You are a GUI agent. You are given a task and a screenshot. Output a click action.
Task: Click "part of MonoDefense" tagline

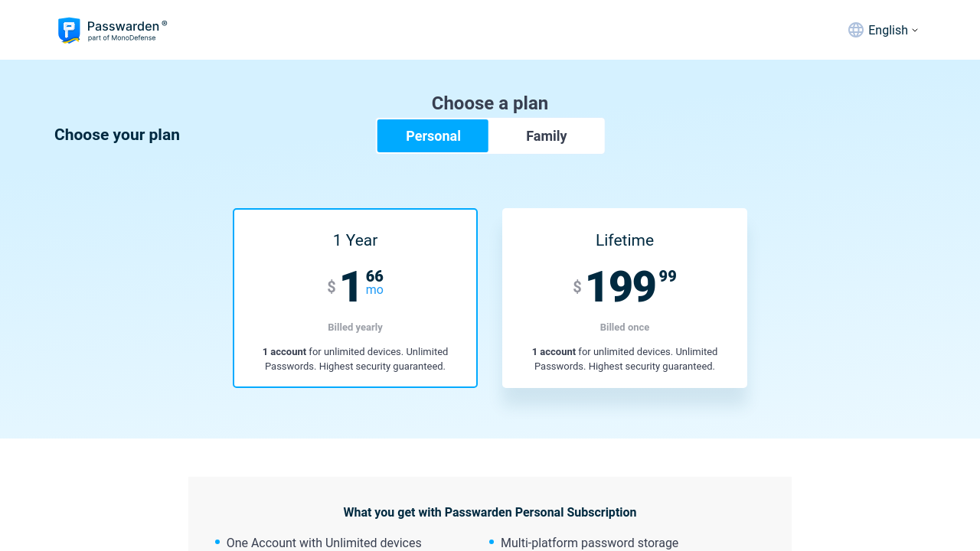point(122,38)
